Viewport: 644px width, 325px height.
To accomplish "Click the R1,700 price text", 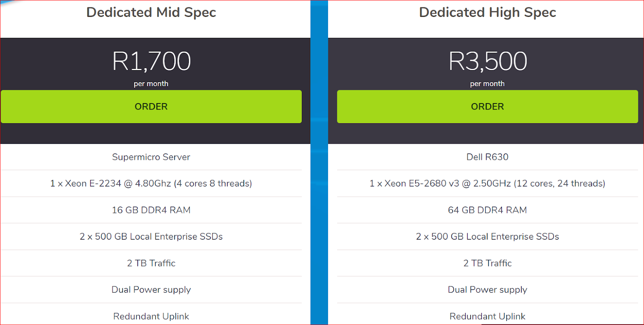I will coord(151,61).
